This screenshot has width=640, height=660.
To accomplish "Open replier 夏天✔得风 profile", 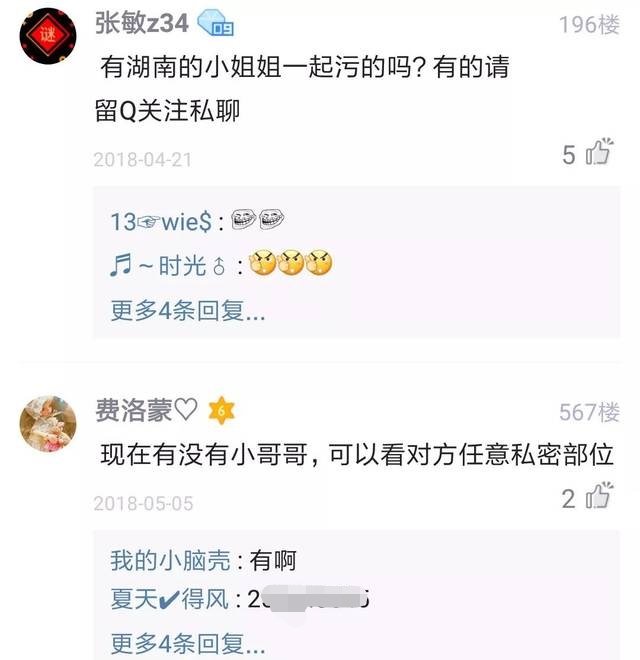I will [x=169, y=599].
